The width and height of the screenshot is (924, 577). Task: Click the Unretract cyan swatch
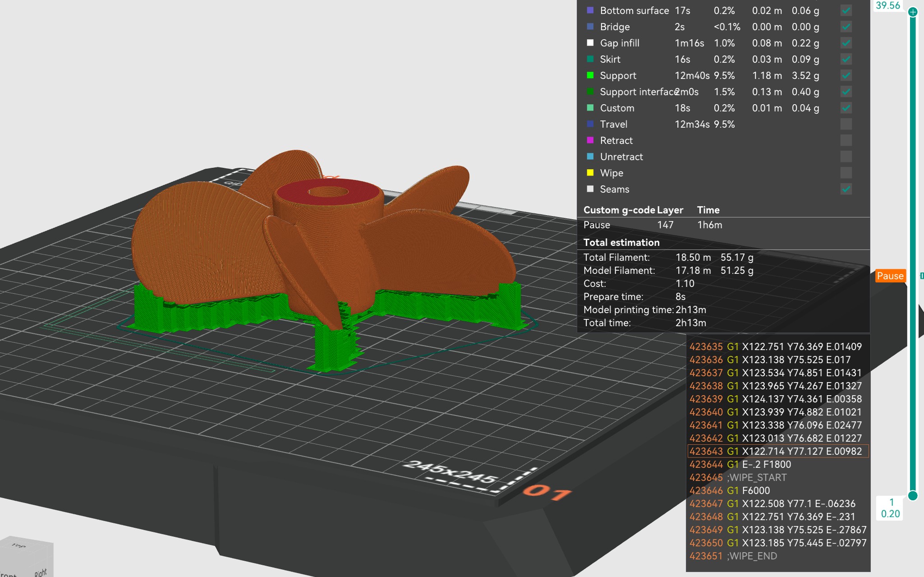[590, 156]
